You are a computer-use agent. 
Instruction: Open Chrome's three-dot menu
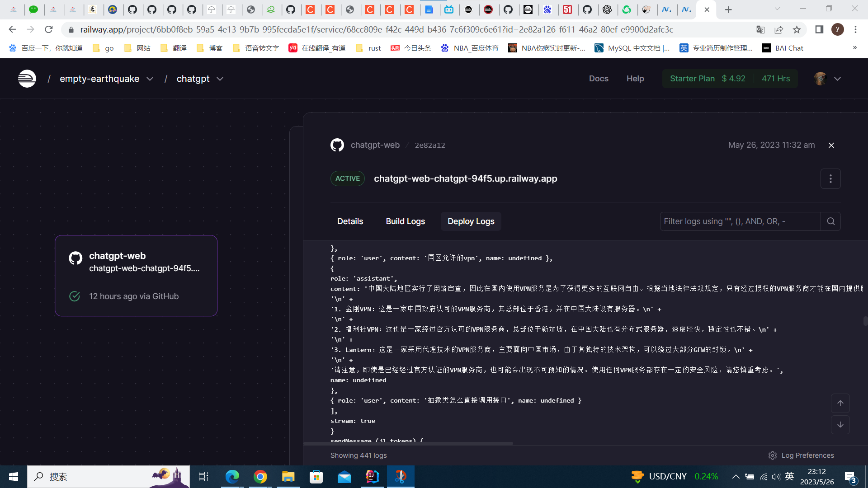(x=855, y=29)
